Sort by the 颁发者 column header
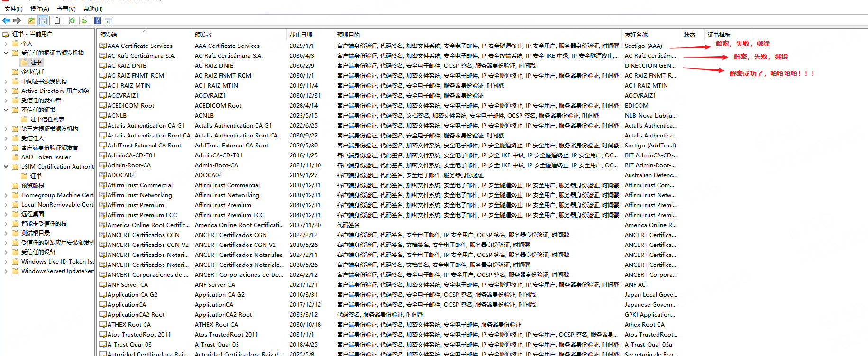 click(x=239, y=35)
